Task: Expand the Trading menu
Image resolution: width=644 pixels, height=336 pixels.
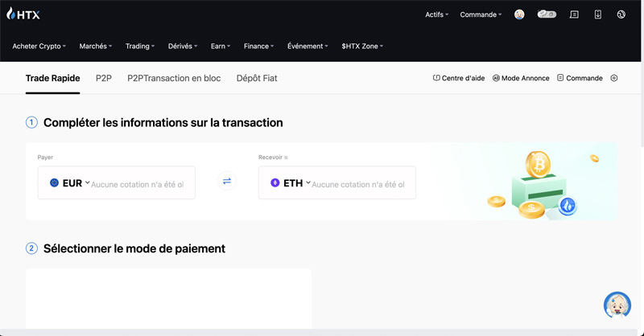Action: (x=139, y=47)
